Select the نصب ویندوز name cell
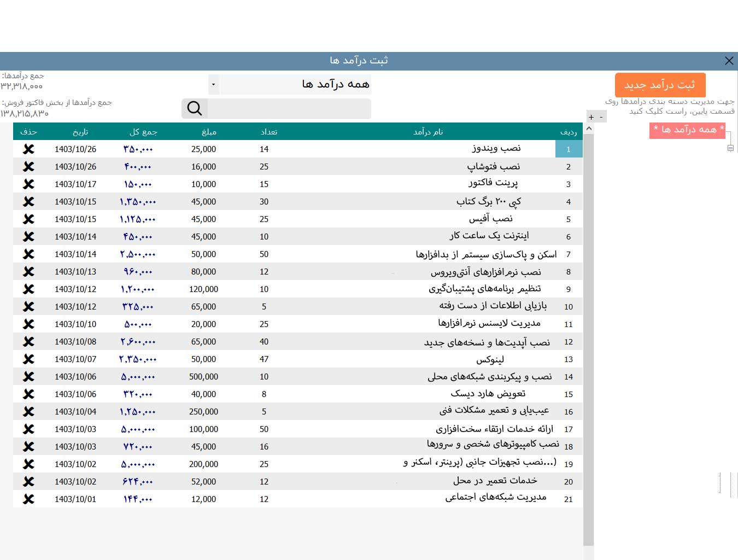Image resolution: width=738 pixels, height=560 pixels. [x=496, y=148]
